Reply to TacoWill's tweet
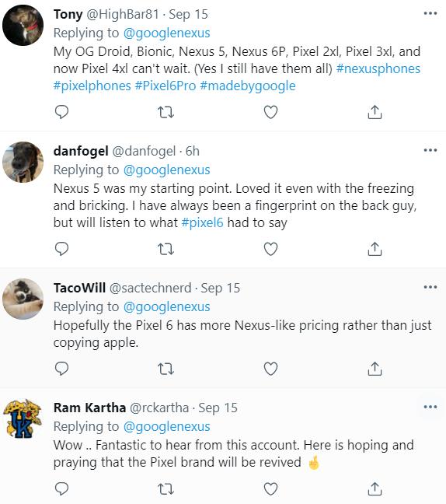 tap(61, 369)
